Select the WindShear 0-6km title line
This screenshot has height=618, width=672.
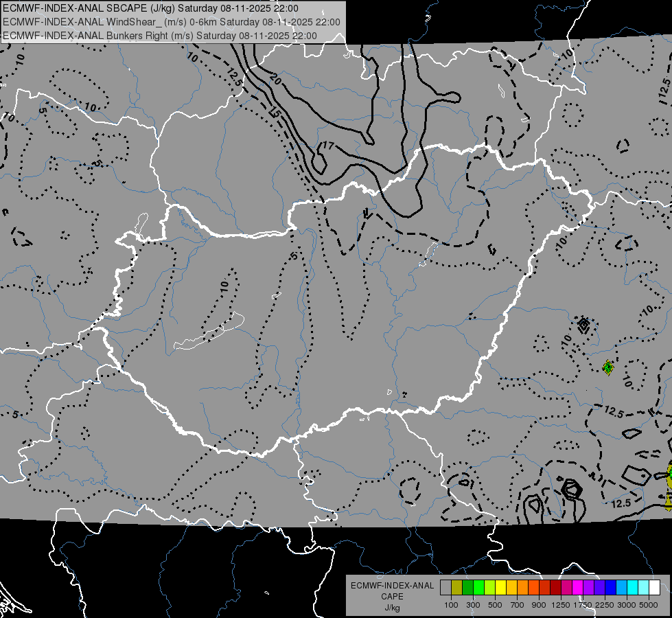click(x=172, y=22)
